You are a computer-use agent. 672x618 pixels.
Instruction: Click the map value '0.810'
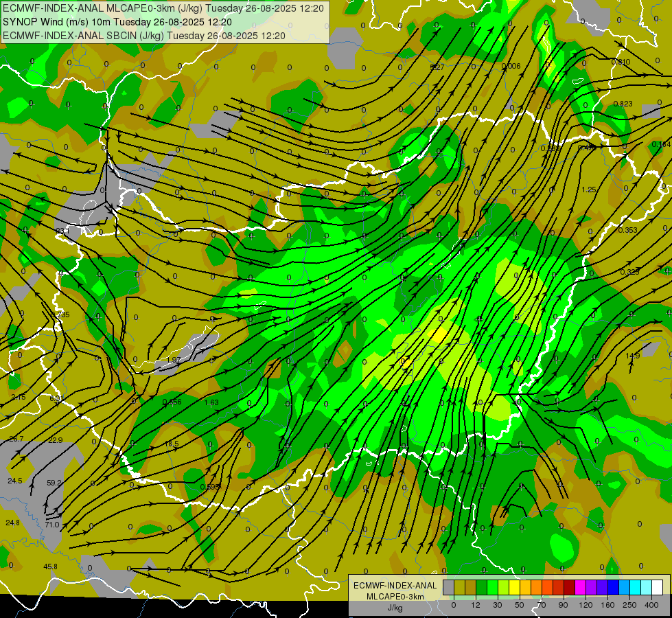pos(621,62)
